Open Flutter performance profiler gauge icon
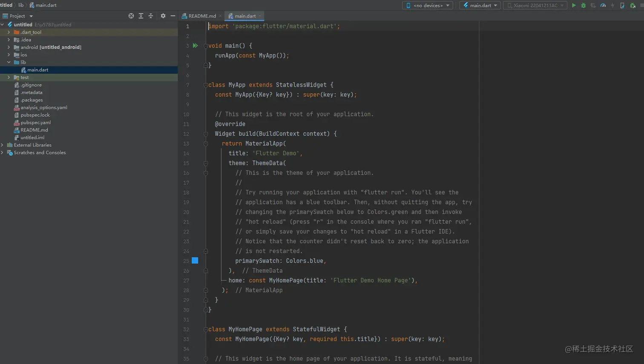 point(603,6)
